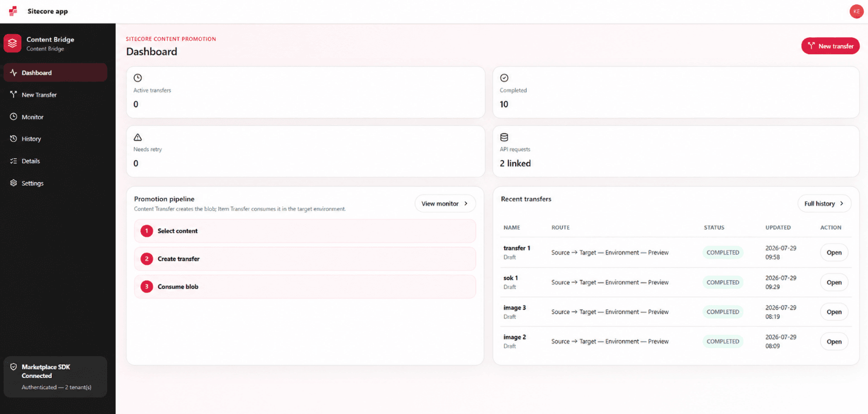Open the KE user avatar menu
The height and width of the screenshot is (414, 868).
point(856,12)
